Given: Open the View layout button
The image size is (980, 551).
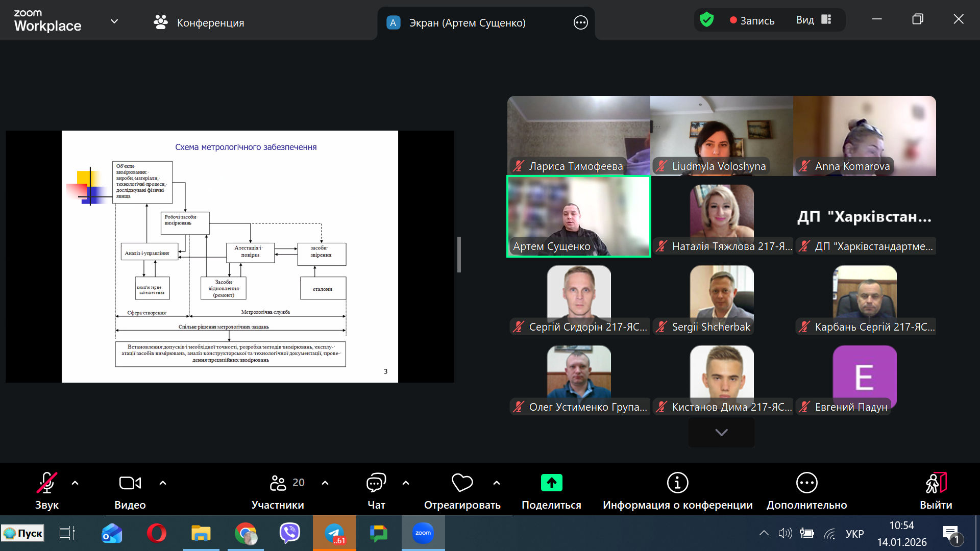Looking at the screenshot, I should pos(814,20).
